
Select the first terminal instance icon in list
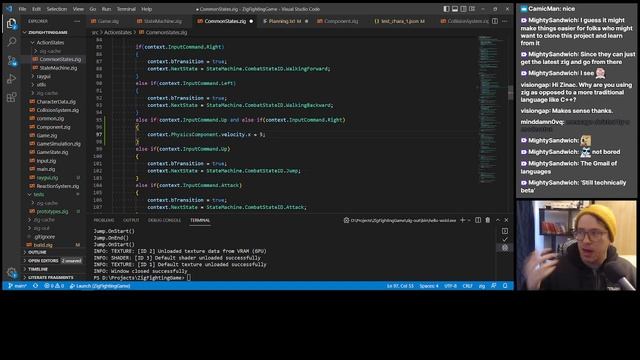point(505,231)
